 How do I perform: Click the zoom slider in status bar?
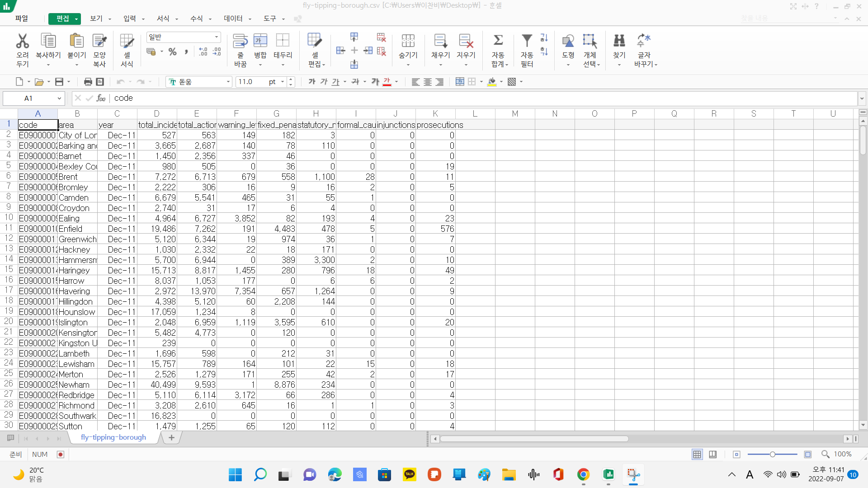(x=772, y=455)
